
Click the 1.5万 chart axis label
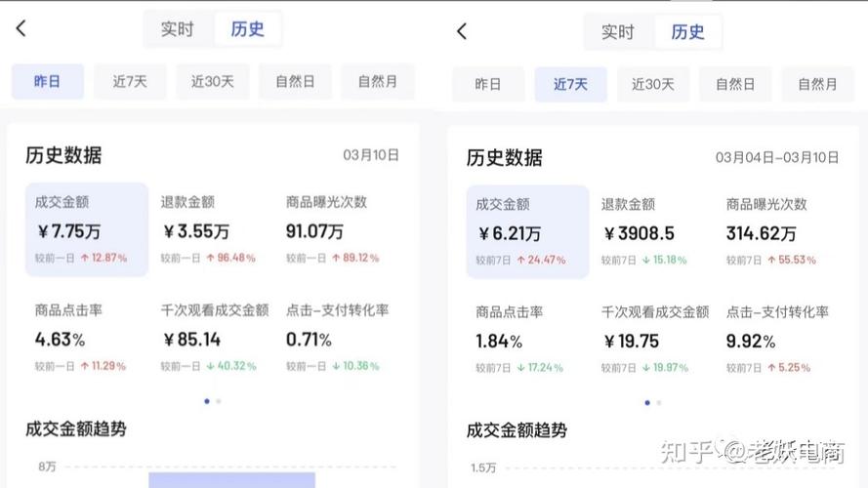pos(483,468)
